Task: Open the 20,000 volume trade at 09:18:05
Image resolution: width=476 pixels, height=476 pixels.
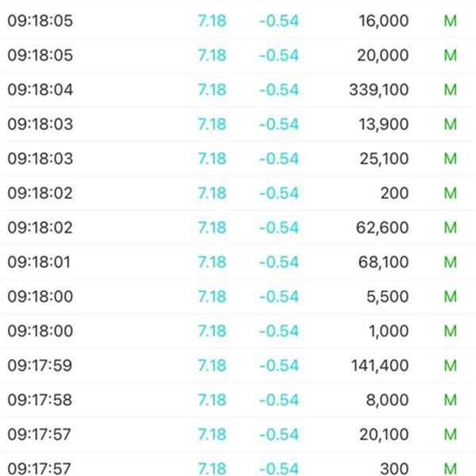Action: pos(238,56)
